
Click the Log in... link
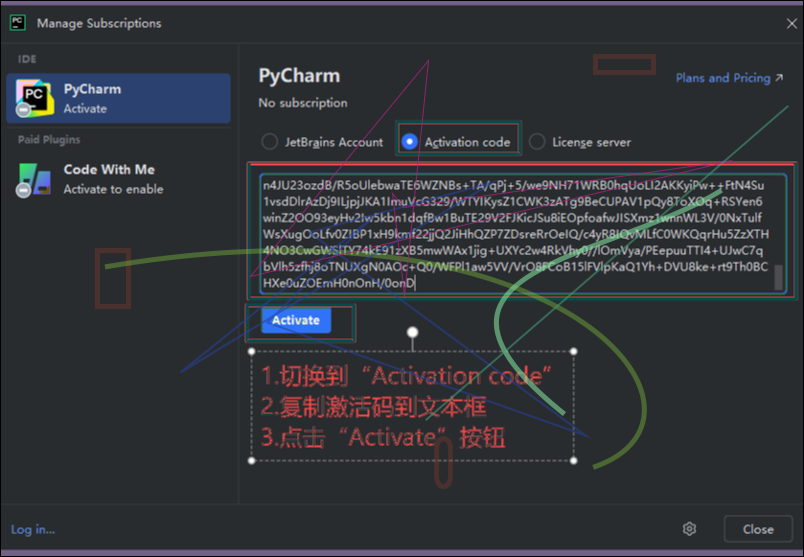33,529
